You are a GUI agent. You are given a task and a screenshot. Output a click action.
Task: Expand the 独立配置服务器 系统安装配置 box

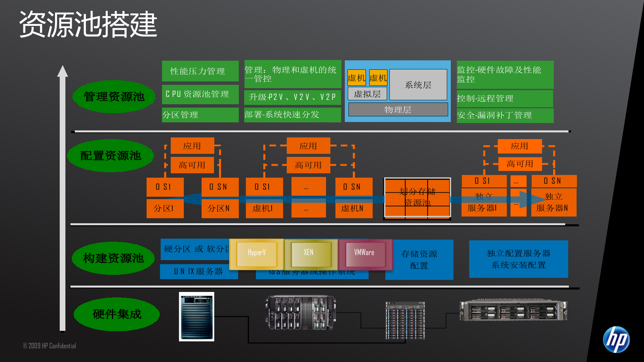(519, 260)
